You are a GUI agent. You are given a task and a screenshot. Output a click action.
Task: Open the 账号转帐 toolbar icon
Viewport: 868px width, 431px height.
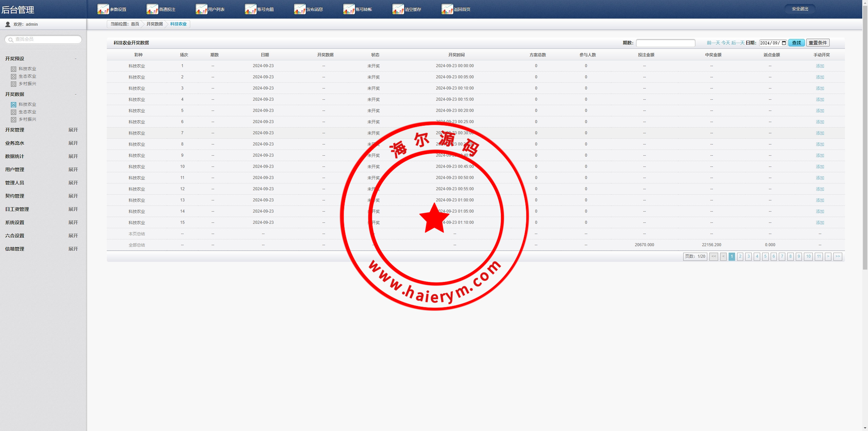[349, 9]
